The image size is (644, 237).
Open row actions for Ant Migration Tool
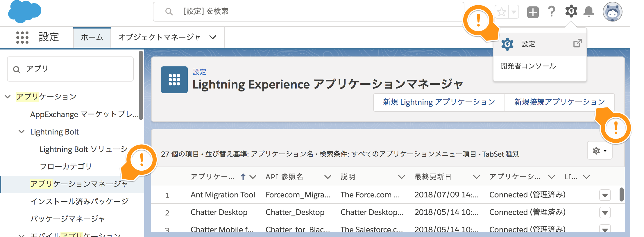tap(605, 195)
